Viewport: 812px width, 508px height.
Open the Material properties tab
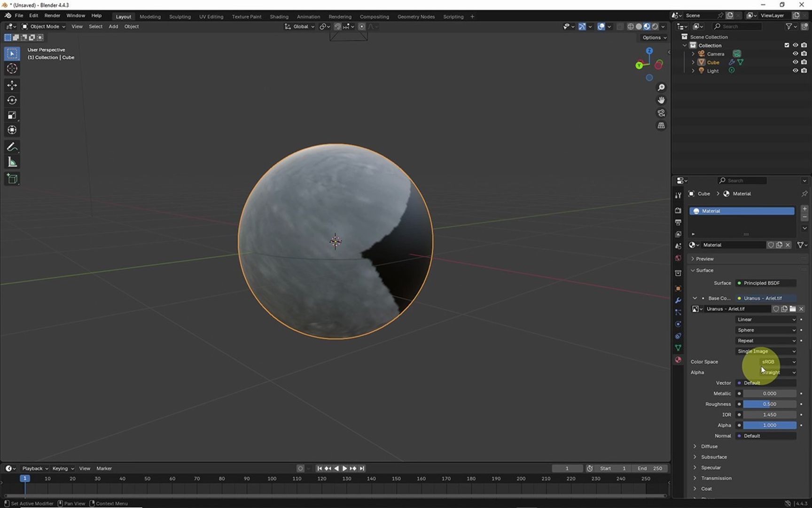click(678, 360)
